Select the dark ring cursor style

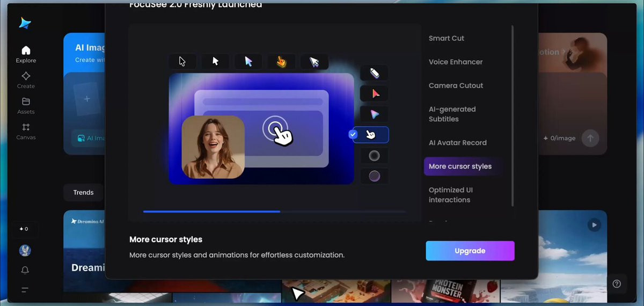coord(374,156)
